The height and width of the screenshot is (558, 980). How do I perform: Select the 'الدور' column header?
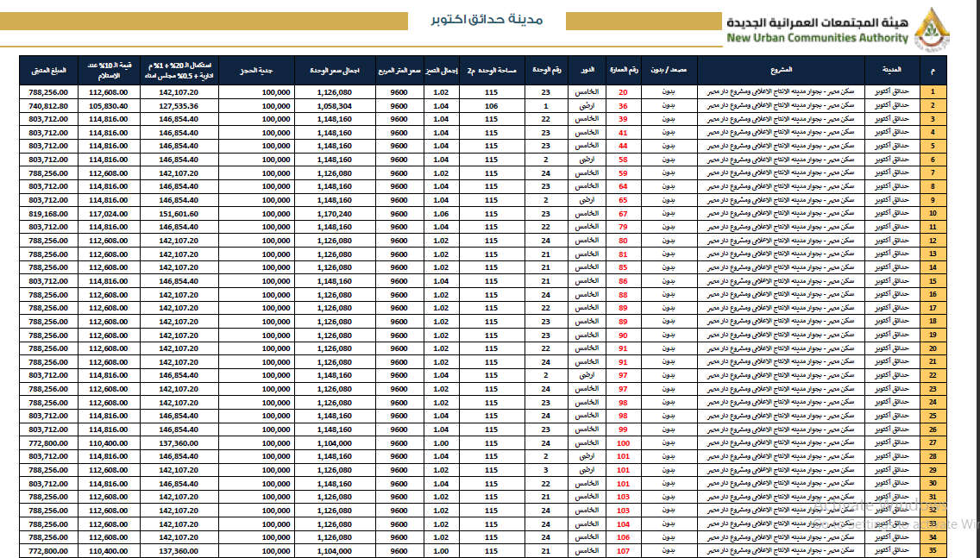(x=587, y=71)
